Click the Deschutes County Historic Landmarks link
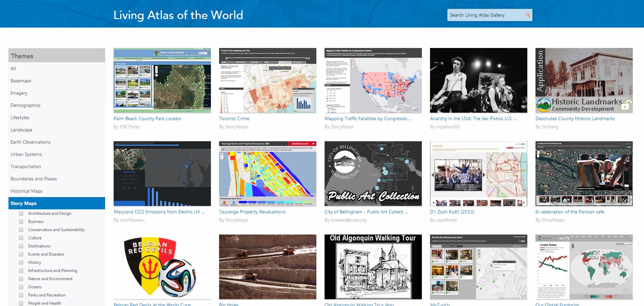Viewport: 644px width, 306px height. click(x=575, y=118)
